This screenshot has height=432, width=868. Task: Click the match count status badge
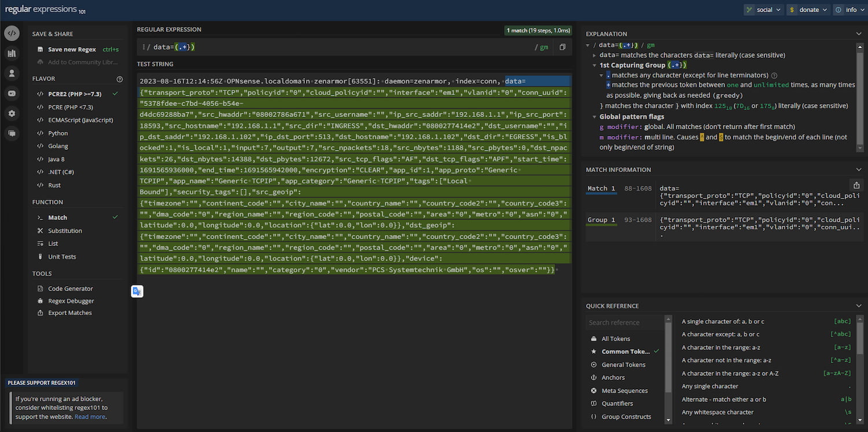pyautogui.click(x=538, y=30)
